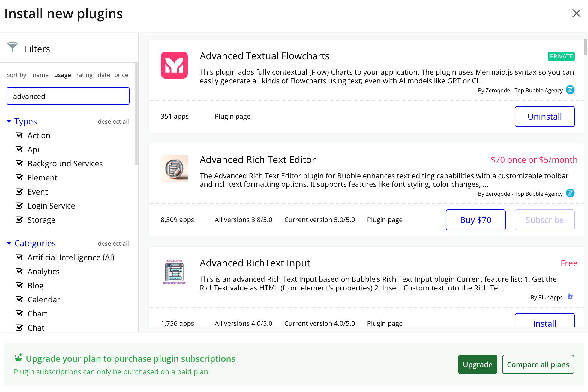588x392 pixels.
Task: Sort plugins by usage
Action: (62, 75)
